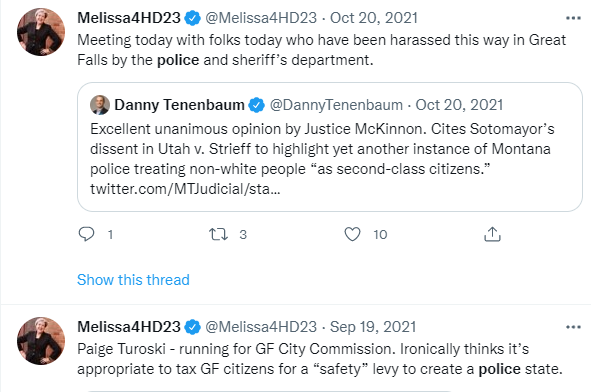Click verified badge on Sep 19 tweet

click(x=193, y=327)
